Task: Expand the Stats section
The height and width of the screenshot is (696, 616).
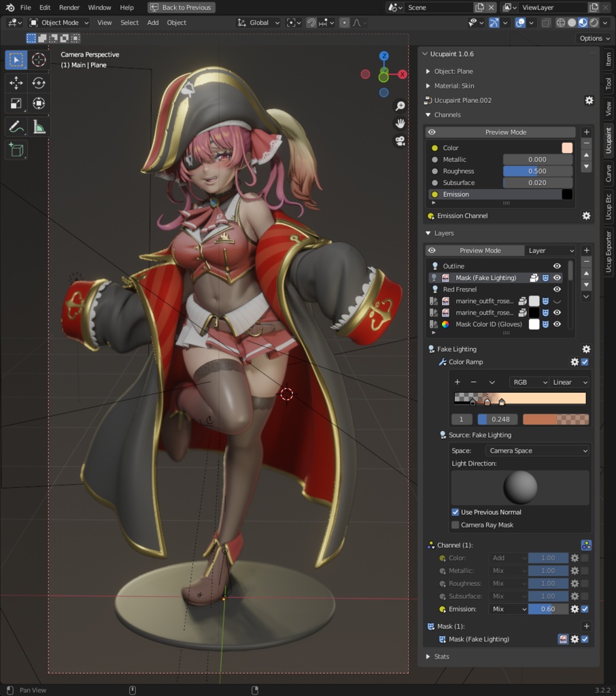Action: pyautogui.click(x=442, y=656)
